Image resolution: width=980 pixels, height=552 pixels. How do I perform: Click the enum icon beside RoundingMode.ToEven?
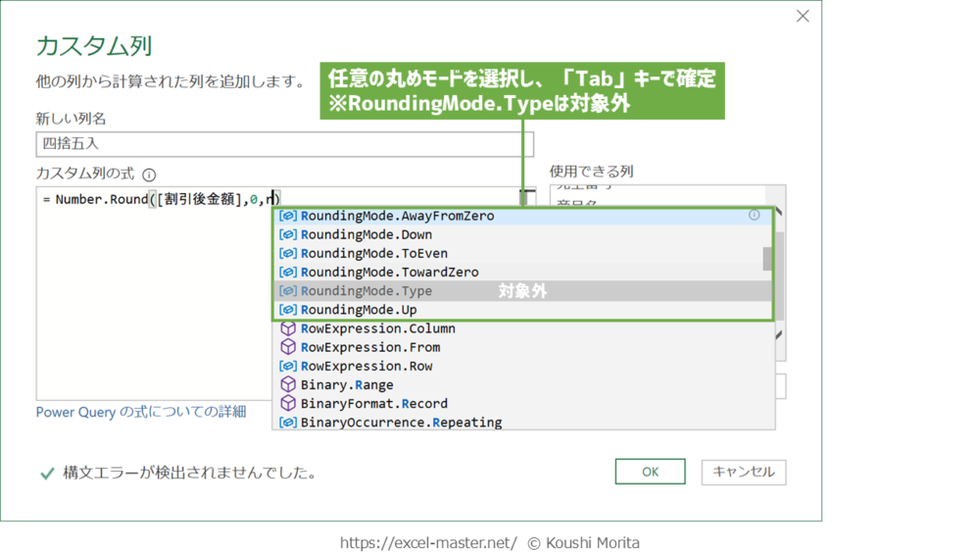pyautogui.click(x=288, y=253)
